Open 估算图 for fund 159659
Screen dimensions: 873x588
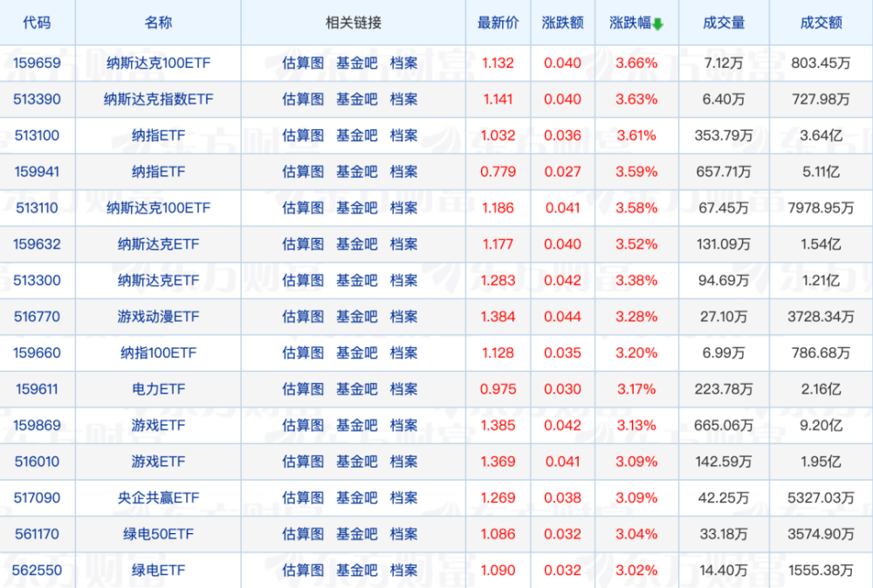(x=303, y=63)
